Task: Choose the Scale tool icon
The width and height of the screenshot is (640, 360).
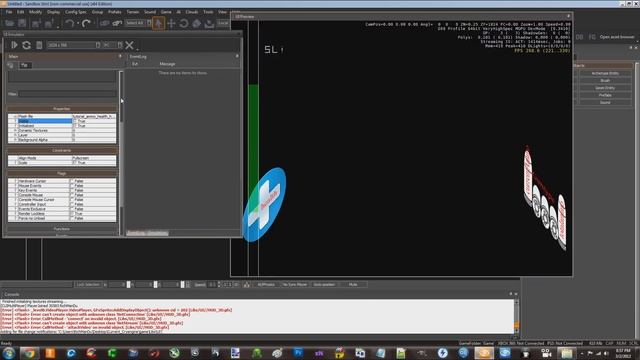Action: tap(196, 23)
